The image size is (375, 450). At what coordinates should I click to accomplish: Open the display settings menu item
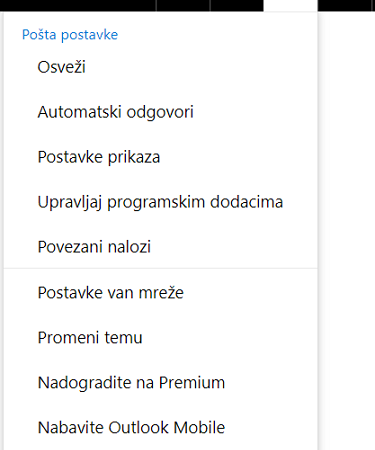point(161,157)
